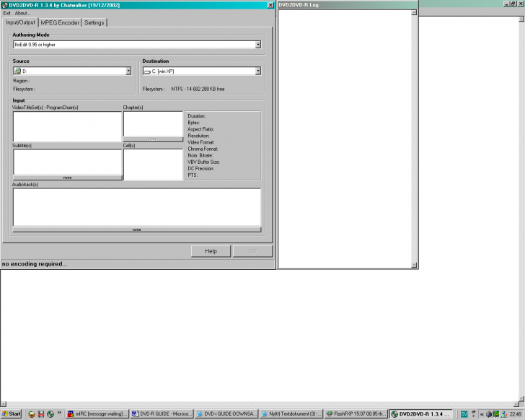Image resolution: width=525 pixels, height=420 pixels.
Task: Click the 'Nom. Bitrate:' info label
Action: coord(200,155)
